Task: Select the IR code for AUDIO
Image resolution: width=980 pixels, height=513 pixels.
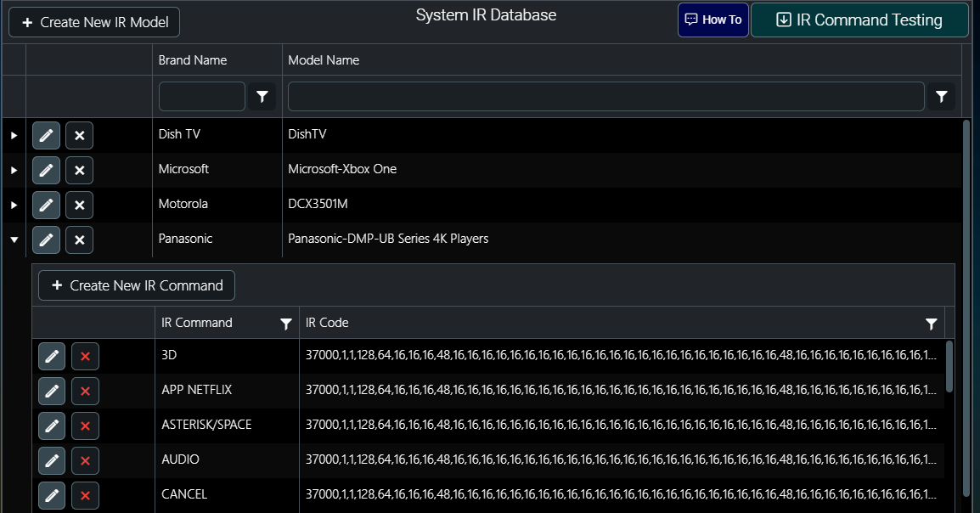Action: pyautogui.click(x=622, y=460)
